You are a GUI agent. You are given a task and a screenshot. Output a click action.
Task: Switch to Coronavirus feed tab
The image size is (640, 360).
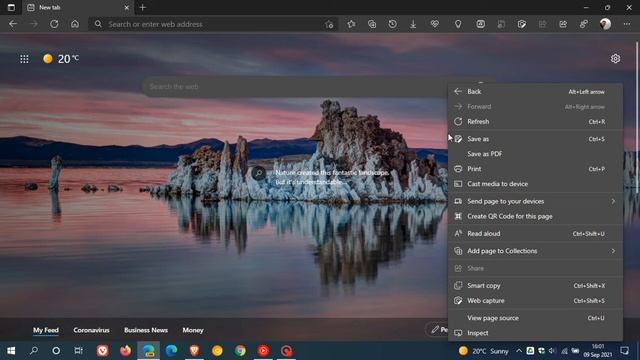[91, 330]
